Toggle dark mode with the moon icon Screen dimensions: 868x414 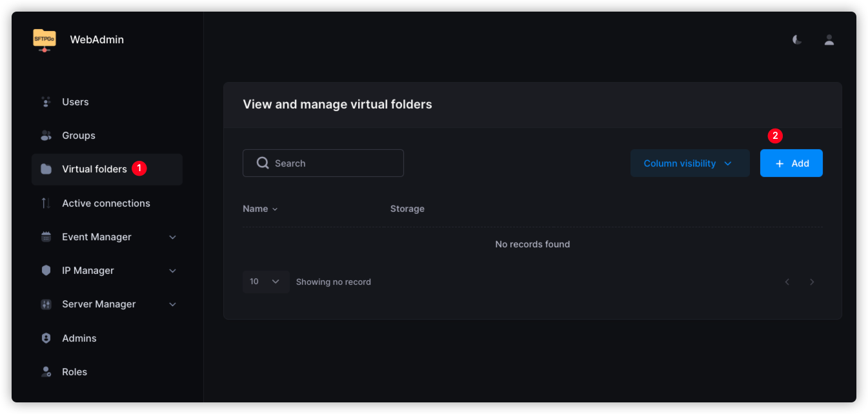tap(798, 40)
